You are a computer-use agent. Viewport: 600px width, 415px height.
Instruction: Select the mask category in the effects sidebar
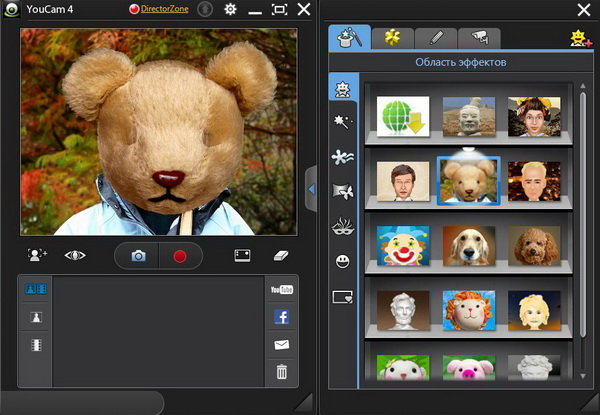(343, 226)
